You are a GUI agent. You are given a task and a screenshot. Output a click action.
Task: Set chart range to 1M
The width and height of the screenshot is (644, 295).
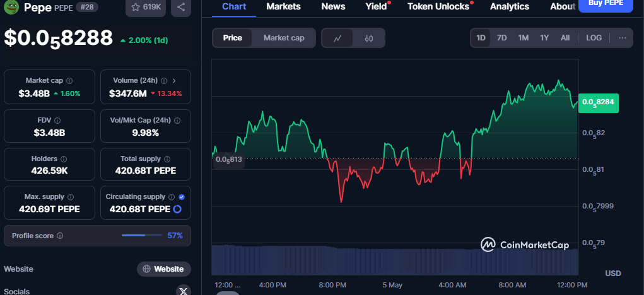pos(524,38)
